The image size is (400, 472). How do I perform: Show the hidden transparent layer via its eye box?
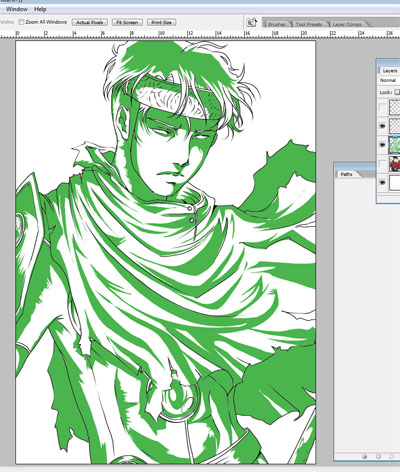coord(382,107)
